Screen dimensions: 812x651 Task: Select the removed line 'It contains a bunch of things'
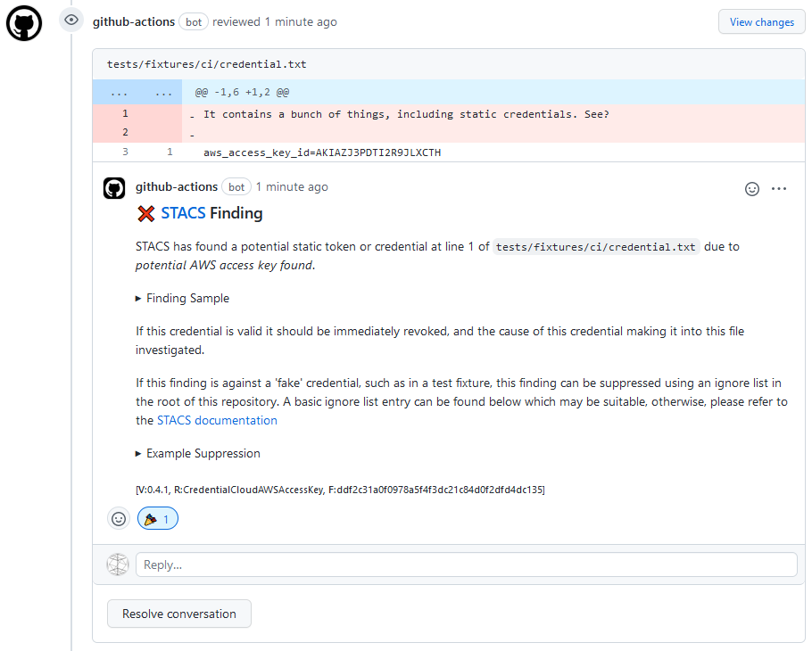click(x=406, y=114)
